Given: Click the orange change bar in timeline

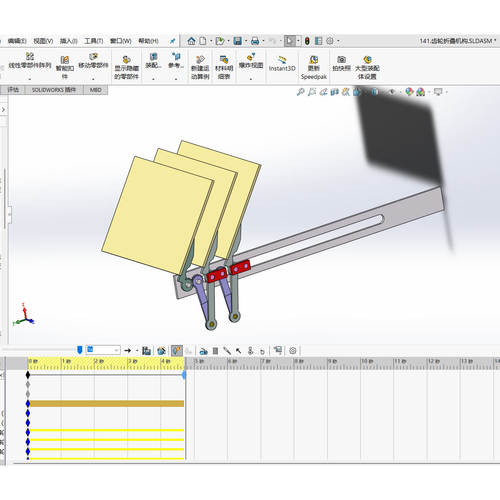Looking at the screenshot, I should pyautogui.click(x=107, y=404).
